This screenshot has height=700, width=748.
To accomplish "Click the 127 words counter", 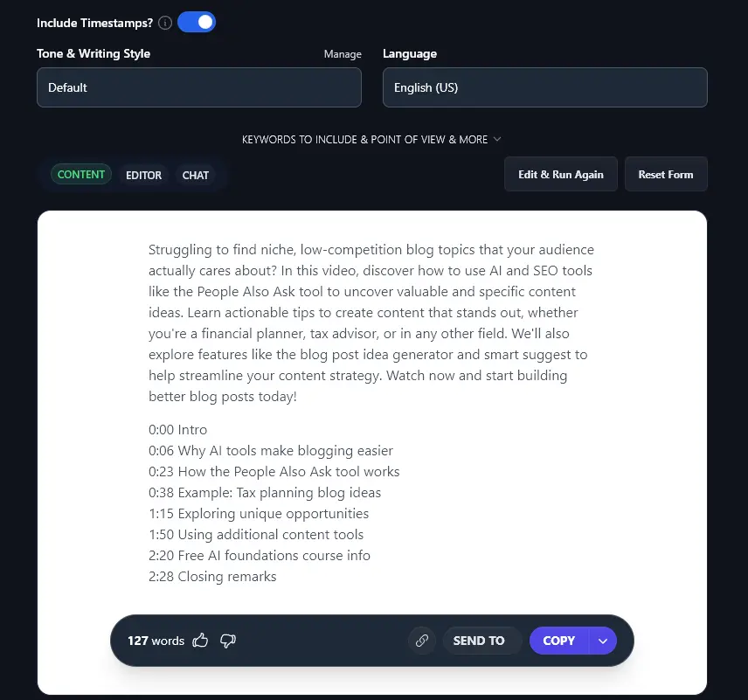I will (156, 641).
